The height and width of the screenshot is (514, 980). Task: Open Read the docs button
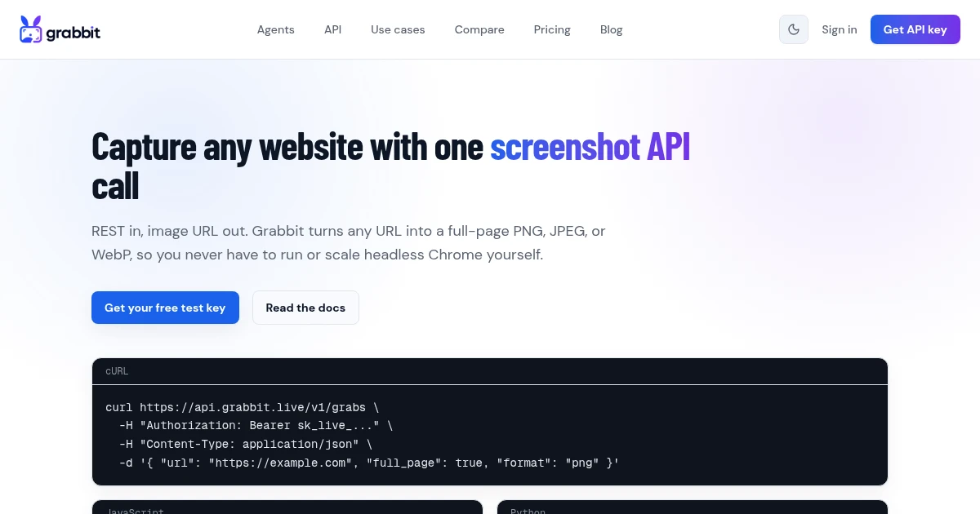point(305,308)
